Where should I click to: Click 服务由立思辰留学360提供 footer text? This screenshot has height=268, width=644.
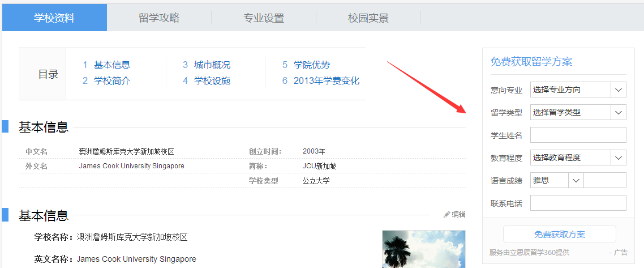point(530,252)
